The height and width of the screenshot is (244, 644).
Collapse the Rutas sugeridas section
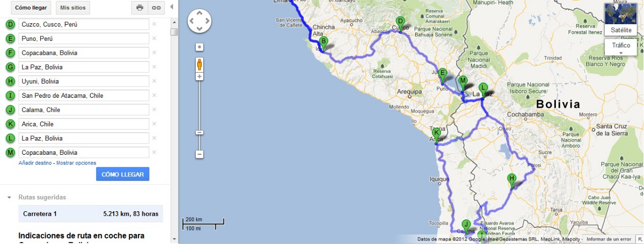(9, 198)
